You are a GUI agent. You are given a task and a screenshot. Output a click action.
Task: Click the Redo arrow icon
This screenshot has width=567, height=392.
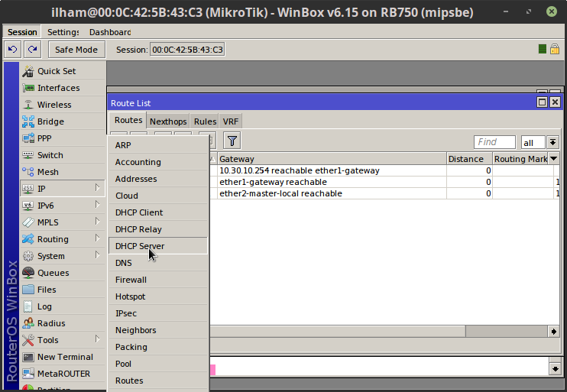click(33, 49)
